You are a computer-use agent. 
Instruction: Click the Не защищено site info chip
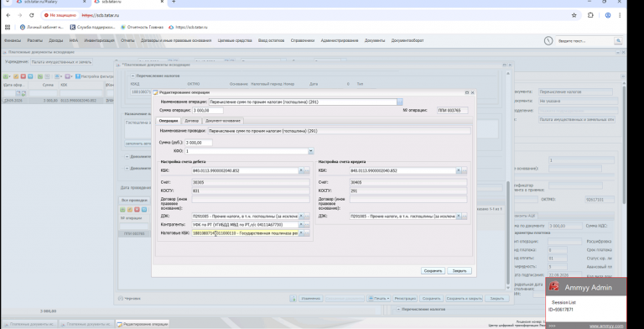pos(60,15)
